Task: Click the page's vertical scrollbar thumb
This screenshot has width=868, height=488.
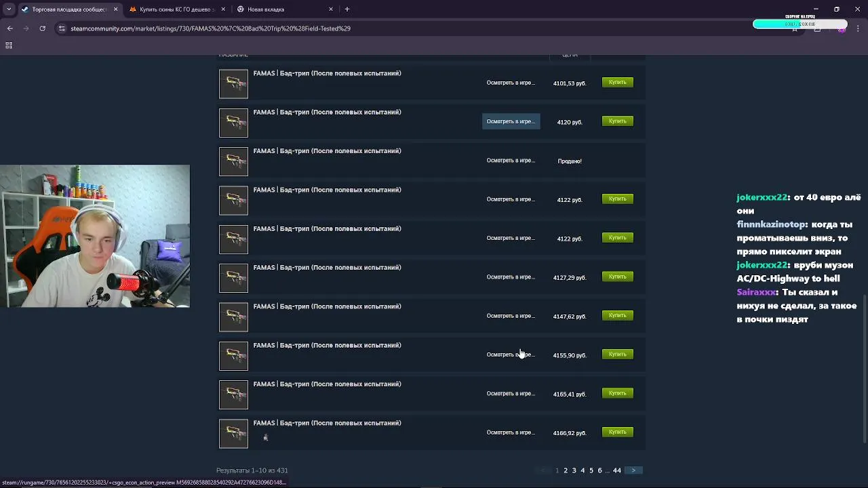Action: pos(864,369)
